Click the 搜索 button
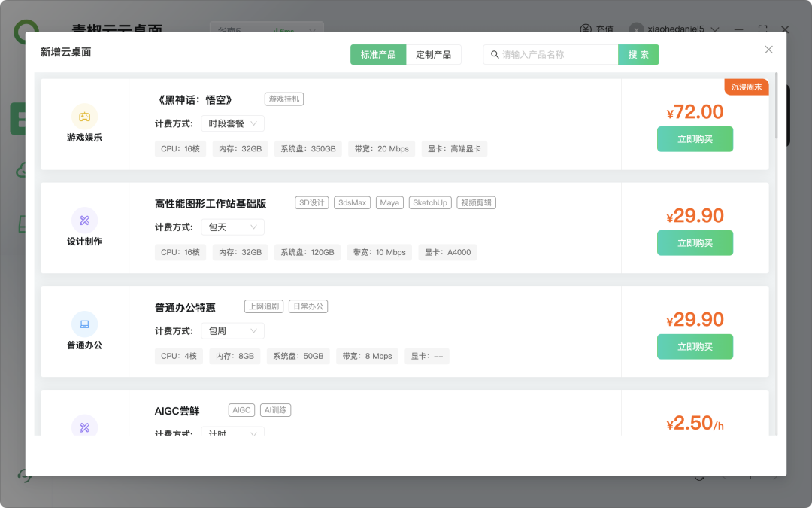This screenshot has height=508, width=812. click(x=638, y=54)
